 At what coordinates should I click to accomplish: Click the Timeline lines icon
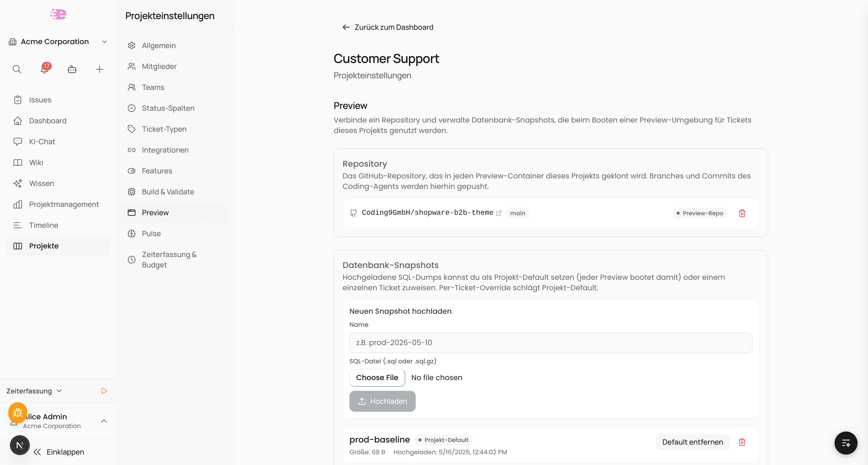[18, 225]
